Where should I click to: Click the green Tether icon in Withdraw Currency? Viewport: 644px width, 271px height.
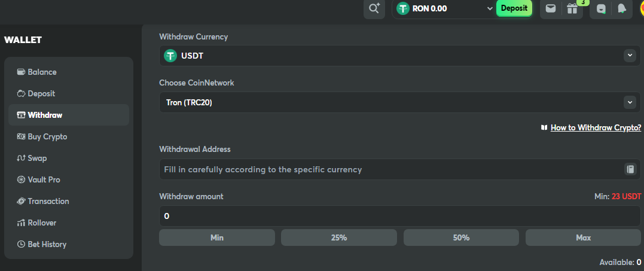coord(170,56)
